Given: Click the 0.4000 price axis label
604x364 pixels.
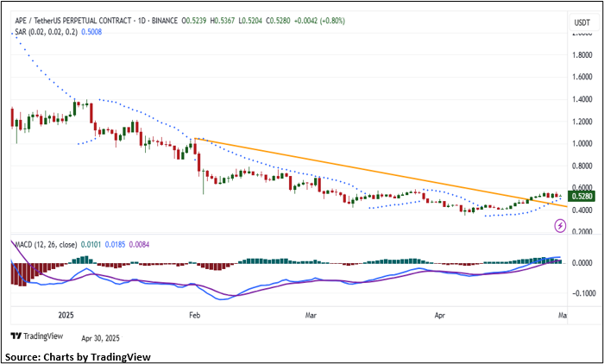Looking at the screenshot, I should [x=582, y=210].
